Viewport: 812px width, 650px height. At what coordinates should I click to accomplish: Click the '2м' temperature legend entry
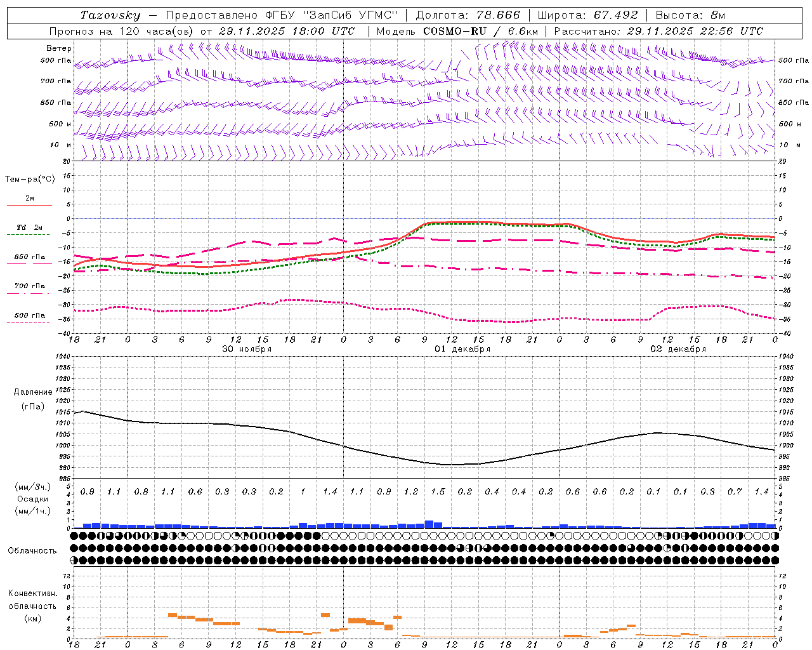30,199
